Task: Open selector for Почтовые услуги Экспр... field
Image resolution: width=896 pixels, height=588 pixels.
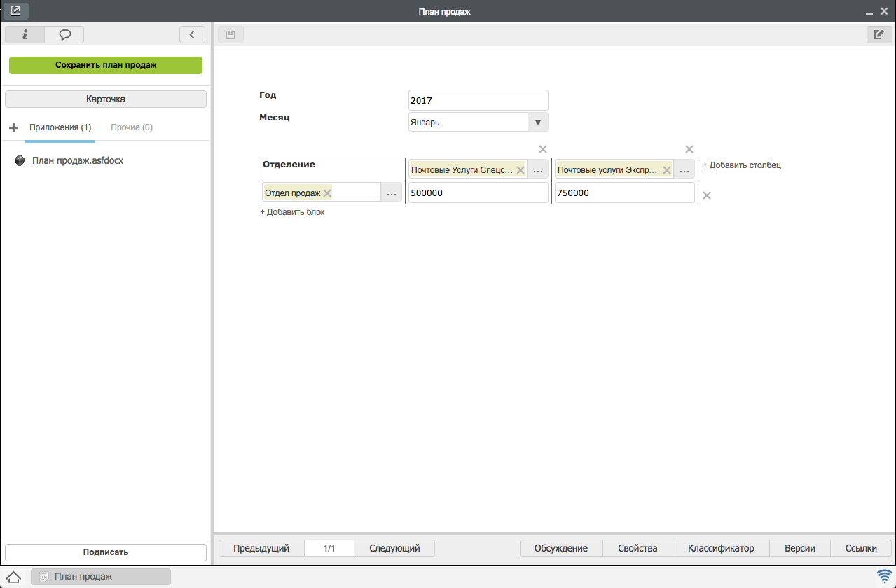Action: tap(685, 170)
